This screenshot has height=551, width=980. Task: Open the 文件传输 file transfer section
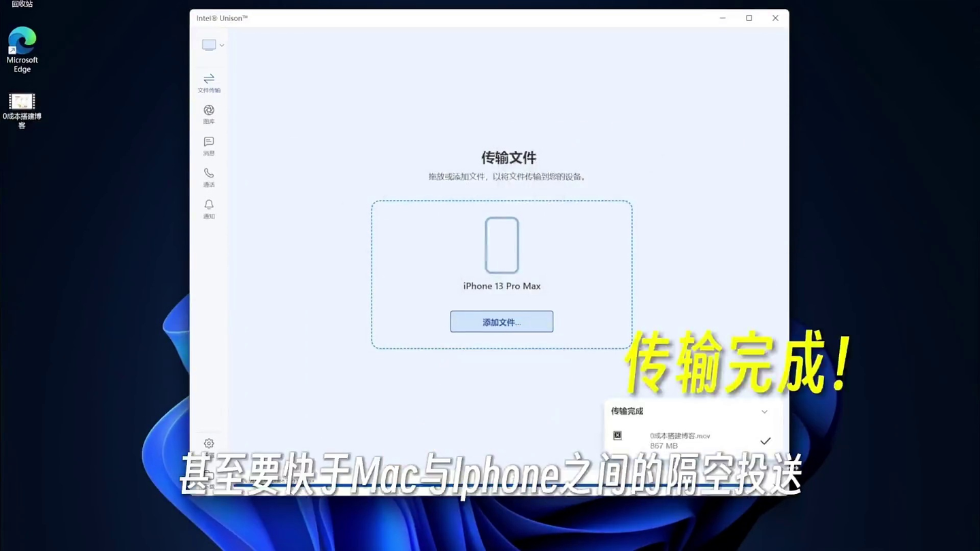[209, 82]
